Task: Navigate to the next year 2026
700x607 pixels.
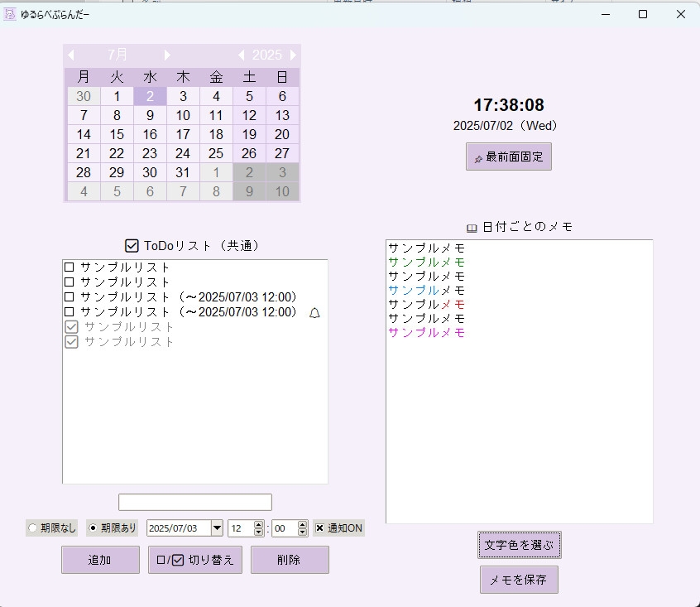Action: 293,55
